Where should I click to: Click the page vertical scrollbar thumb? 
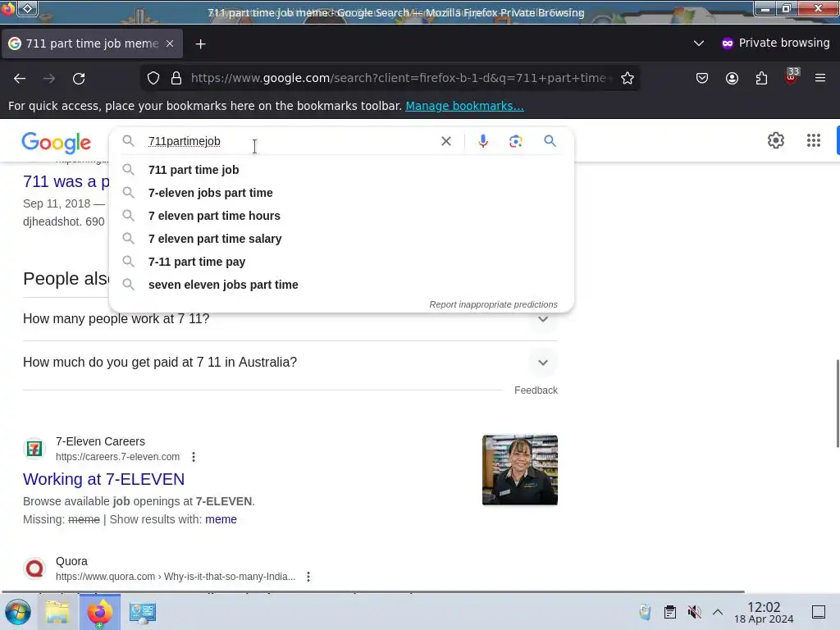(x=837, y=404)
